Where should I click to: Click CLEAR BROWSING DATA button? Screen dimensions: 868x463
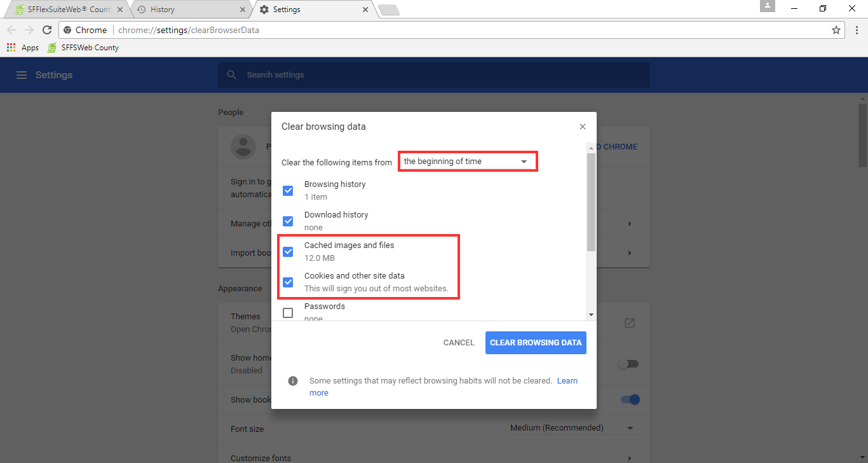536,343
